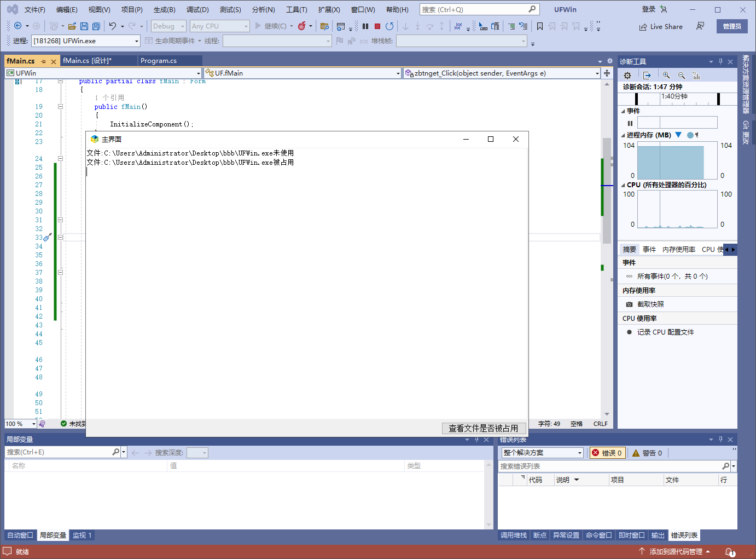Click the send feedback person icon
756x559 pixels.
click(700, 26)
